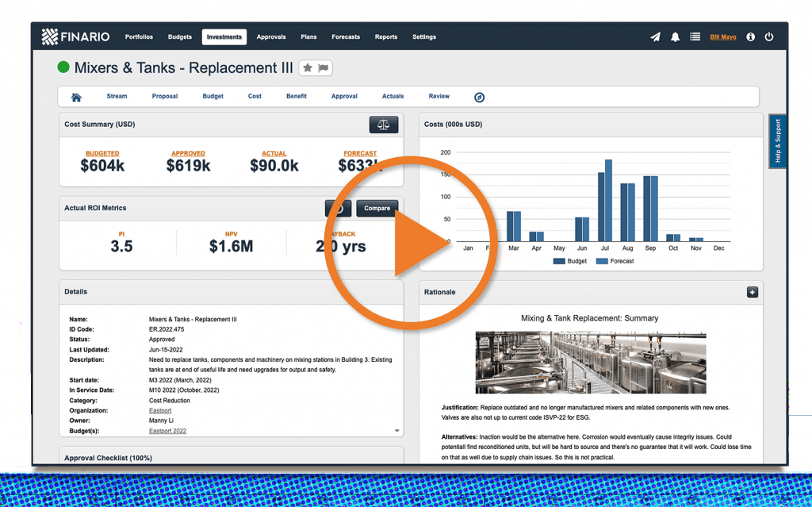Click the Details panel scroll-down arrow
This screenshot has height=507, width=812.
pyautogui.click(x=396, y=431)
